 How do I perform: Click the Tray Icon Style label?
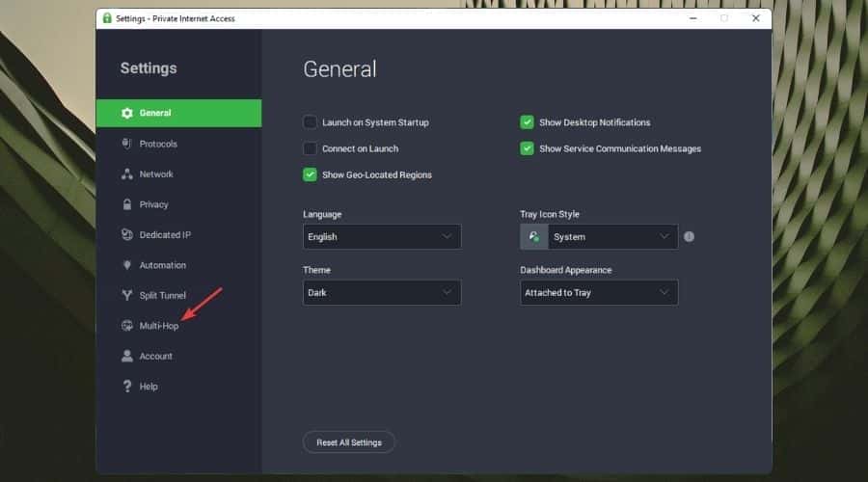click(x=550, y=214)
